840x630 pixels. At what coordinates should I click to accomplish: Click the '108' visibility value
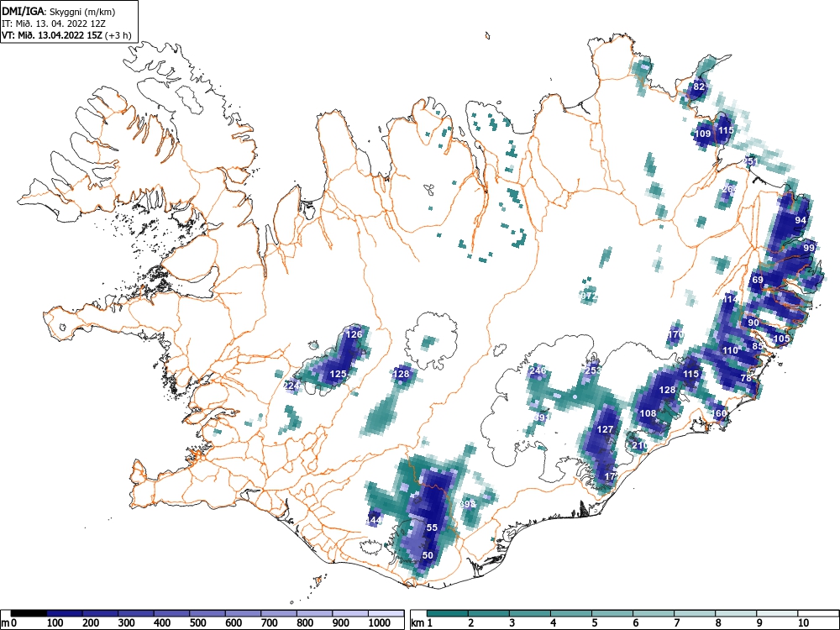click(648, 413)
